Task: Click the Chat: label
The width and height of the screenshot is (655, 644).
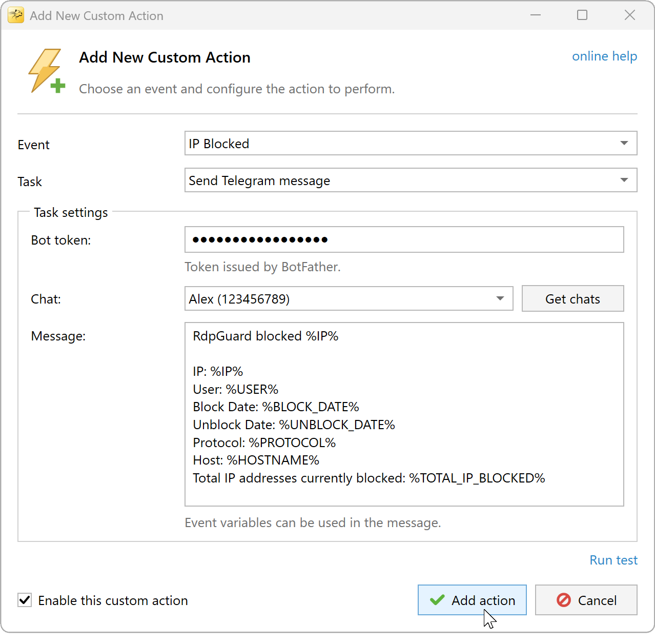Action: [x=46, y=299]
